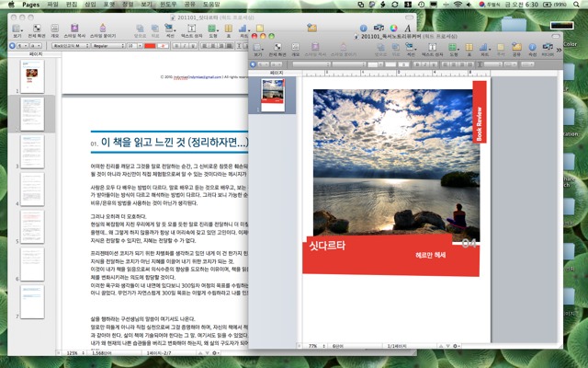Select the cover page thumbnail in front window
This screenshot has height=368, width=588.
(x=273, y=95)
